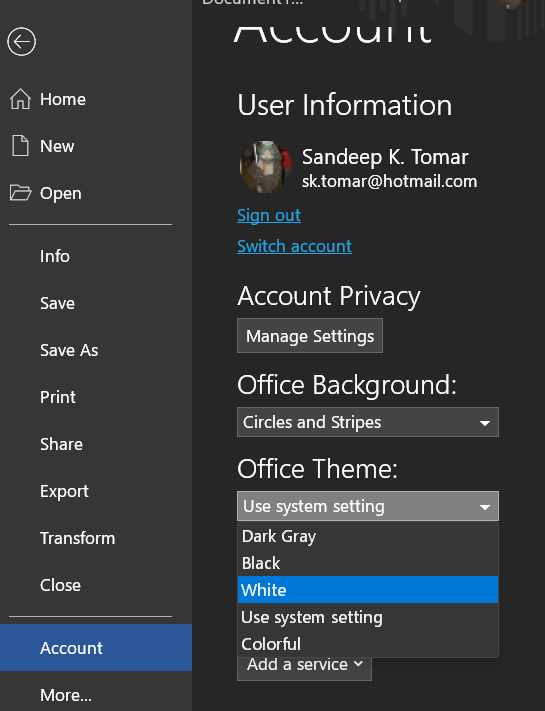Select the Account tab
The height and width of the screenshot is (711, 545).
pyautogui.click(x=96, y=648)
